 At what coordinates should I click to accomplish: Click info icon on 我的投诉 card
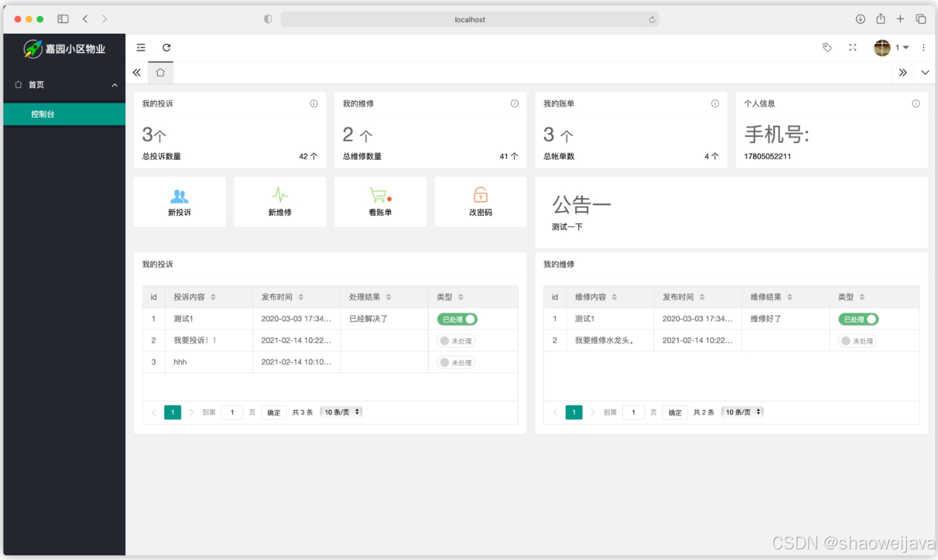pyautogui.click(x=314, y=103)
